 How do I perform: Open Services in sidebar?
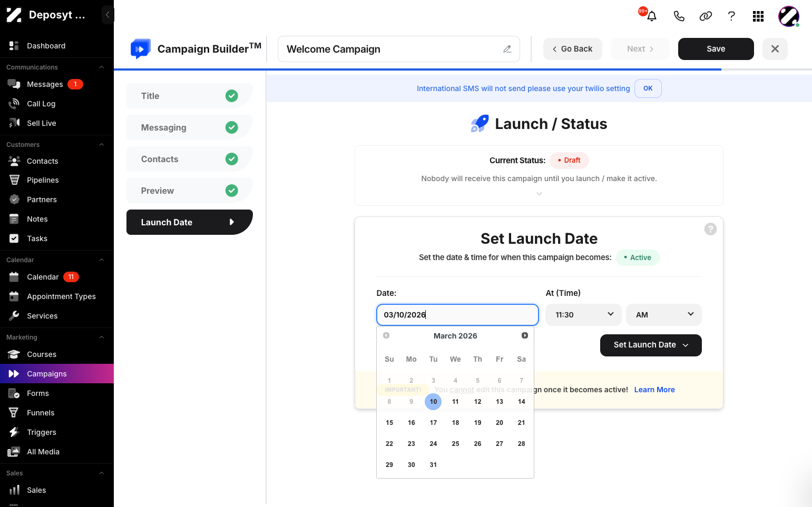[x=57, y=316]
